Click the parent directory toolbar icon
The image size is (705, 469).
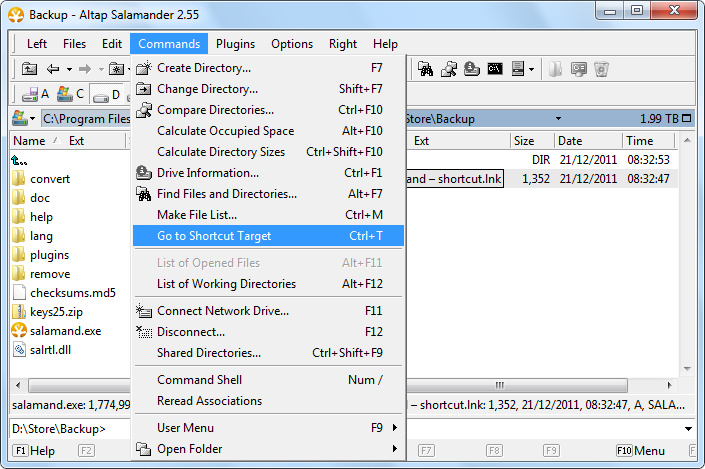click(x=30, y=69)
